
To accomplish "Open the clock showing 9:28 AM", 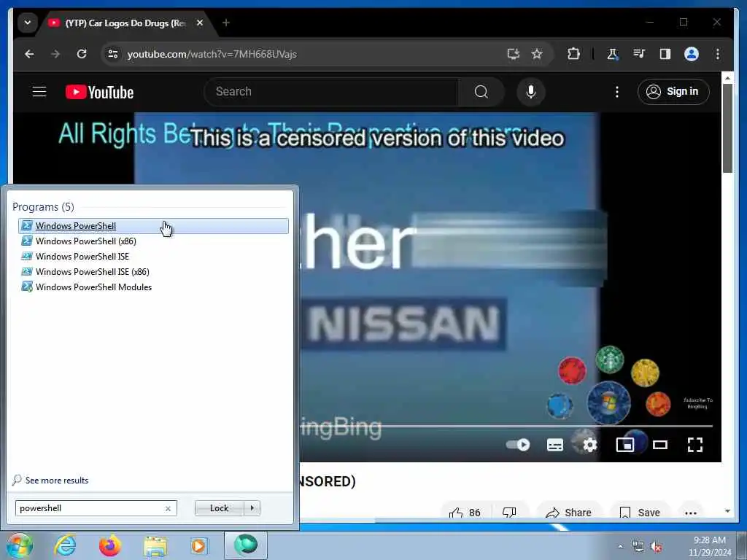I will (709, 546).
